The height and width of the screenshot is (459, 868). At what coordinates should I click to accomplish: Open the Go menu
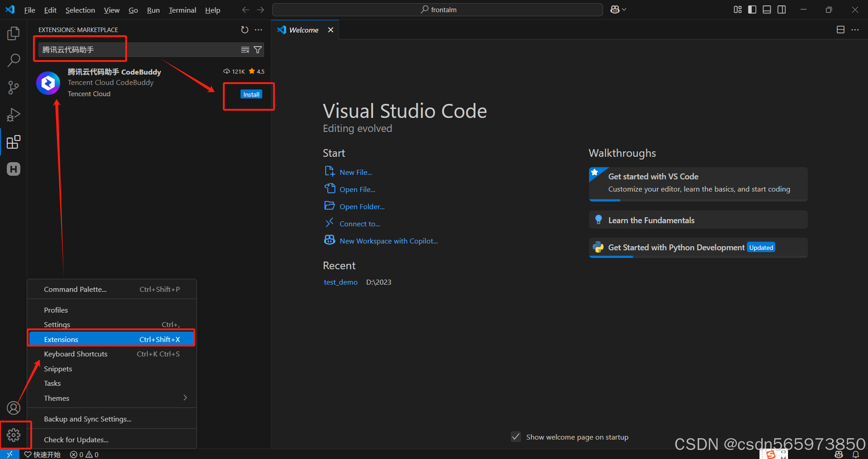point(133,10)
